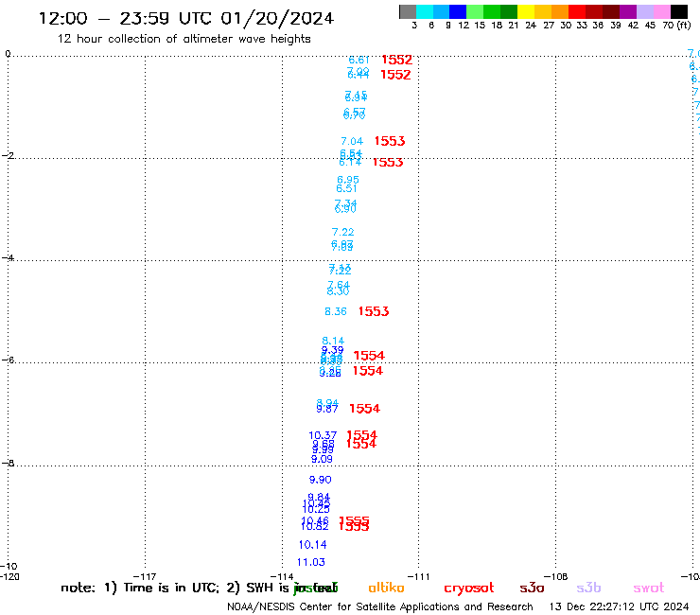Click the wave height value 8.36
This screenshot has height=615, width=700.
336,311
